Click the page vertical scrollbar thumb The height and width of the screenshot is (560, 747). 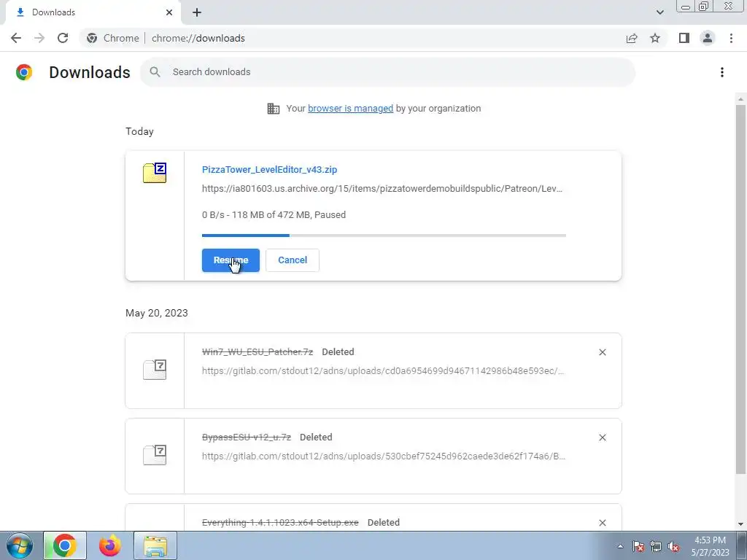pyautogui.click(x=740, y=289)
